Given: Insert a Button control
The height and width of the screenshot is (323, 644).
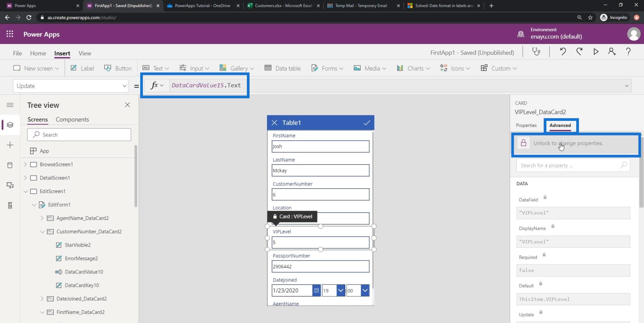Looking at the screenshot, I should click(118, 68).
